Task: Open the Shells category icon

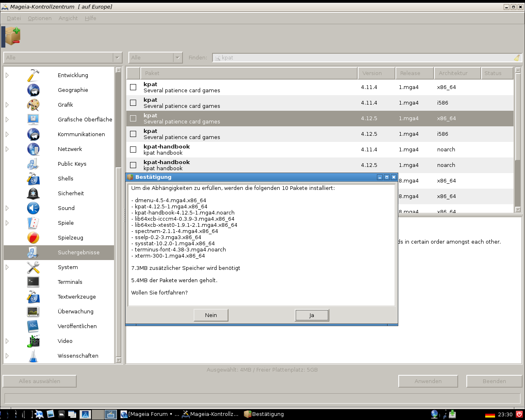Action: point(33,179)
